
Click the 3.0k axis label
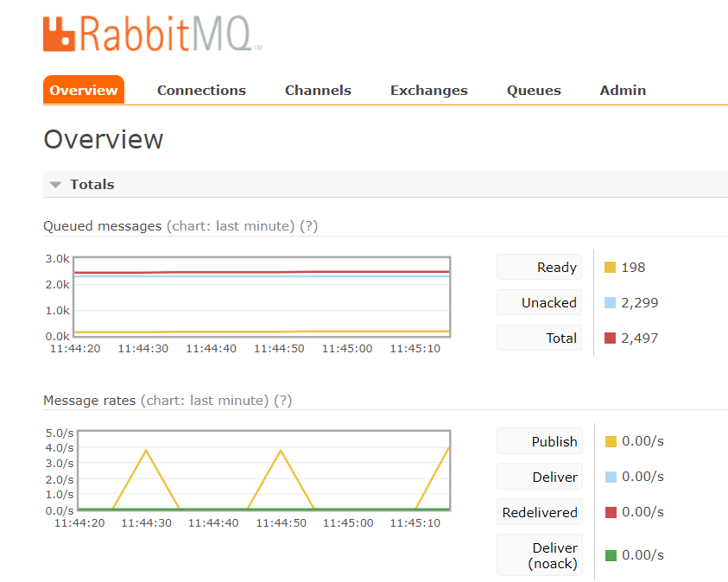[58, 258]
